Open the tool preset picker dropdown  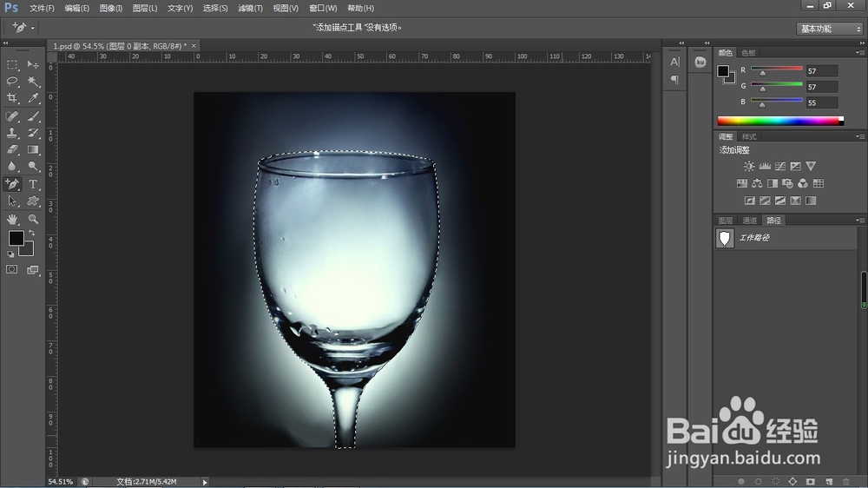click(33, 28)
